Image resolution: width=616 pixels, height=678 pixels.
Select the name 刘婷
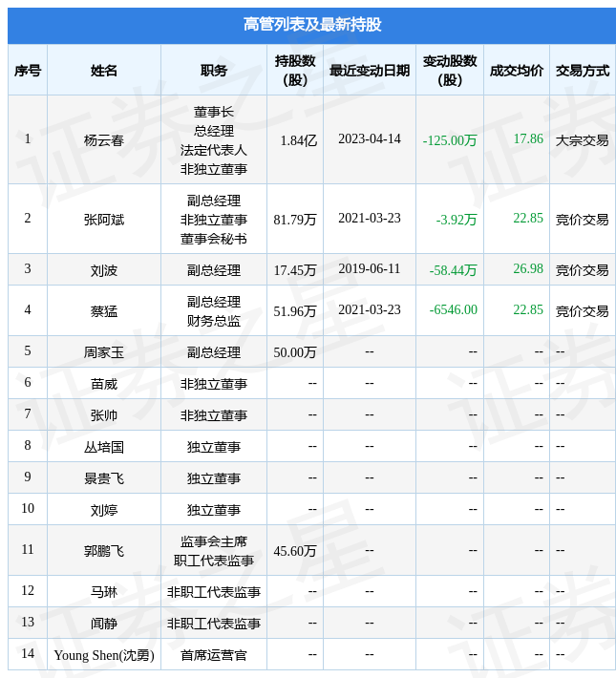[104, 510]
